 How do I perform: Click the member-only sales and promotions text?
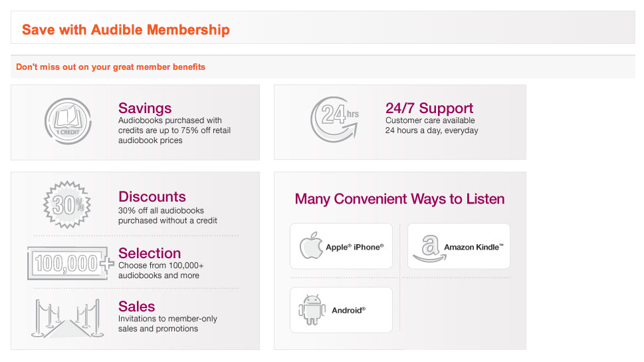tap(167, 324)
